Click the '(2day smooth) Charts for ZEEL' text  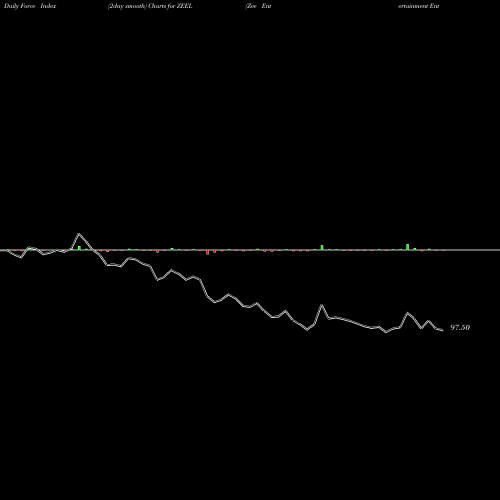(x=150, y=6)
